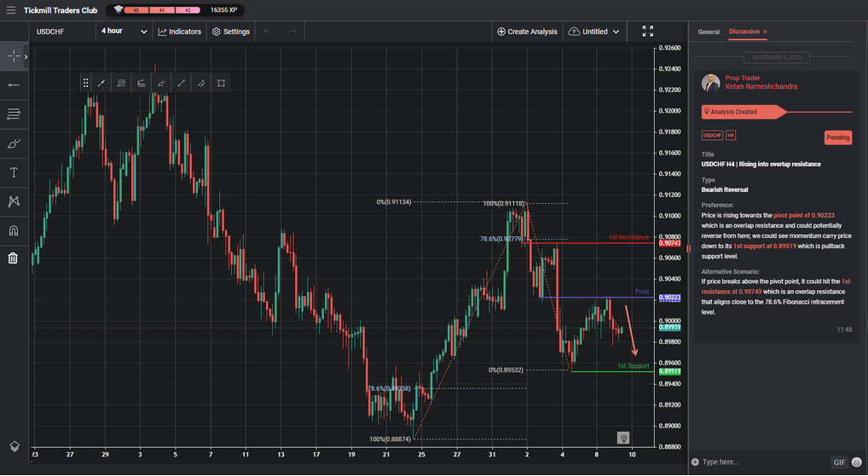The image size is (868, 476).
Task: Toggle the magnet snap mode
Action: pos(14,230)
